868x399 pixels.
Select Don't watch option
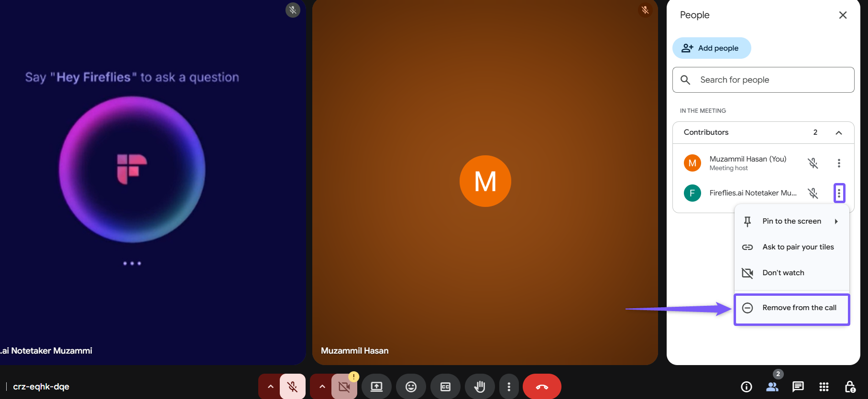pyautogui.click(x=792, y=273)
